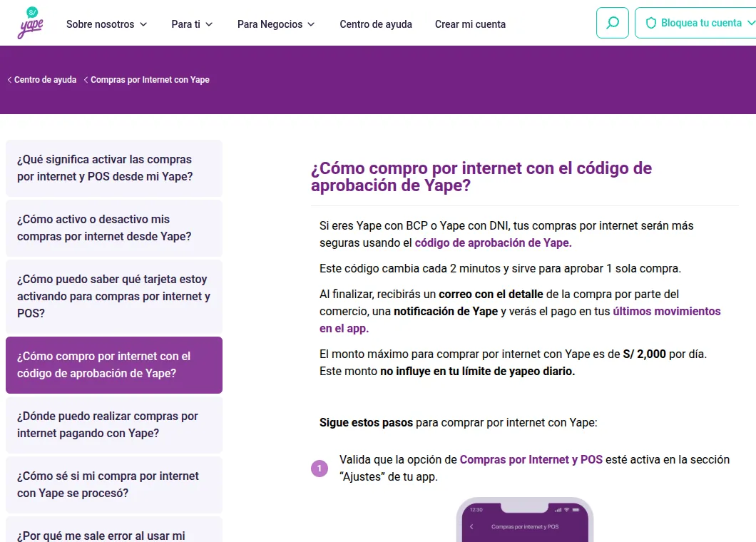Click the Yape logo
The image size is (756, 542).
click(x=31, y=23)
